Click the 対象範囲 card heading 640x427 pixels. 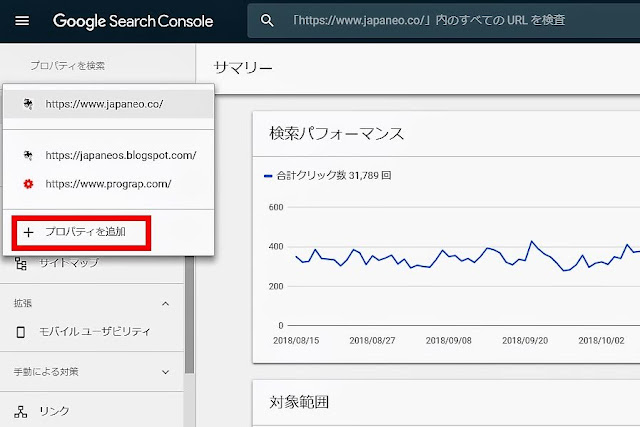tap(299, 403)
